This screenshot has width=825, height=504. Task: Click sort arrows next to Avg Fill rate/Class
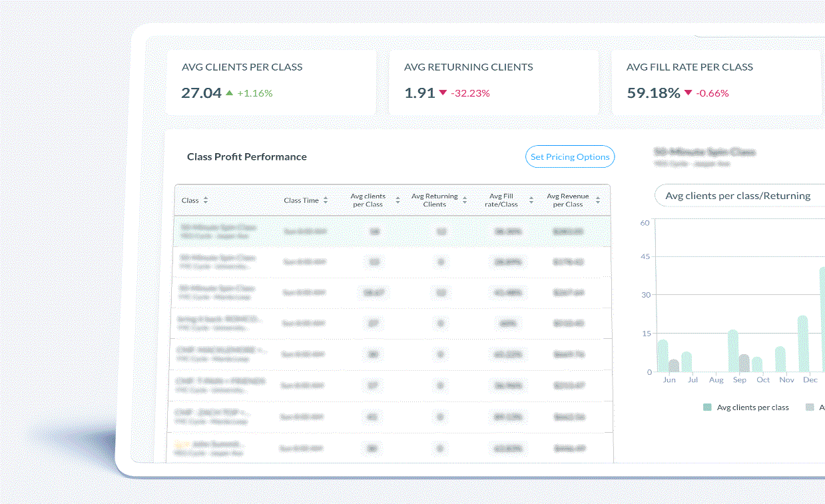[x=531, y=200]
